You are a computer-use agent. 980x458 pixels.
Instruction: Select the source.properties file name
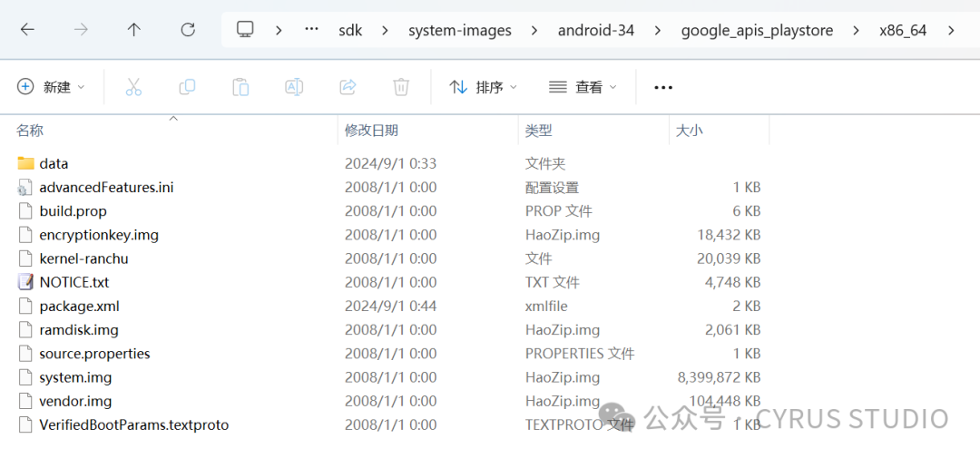pyautogui.click(x=95, y=354)
